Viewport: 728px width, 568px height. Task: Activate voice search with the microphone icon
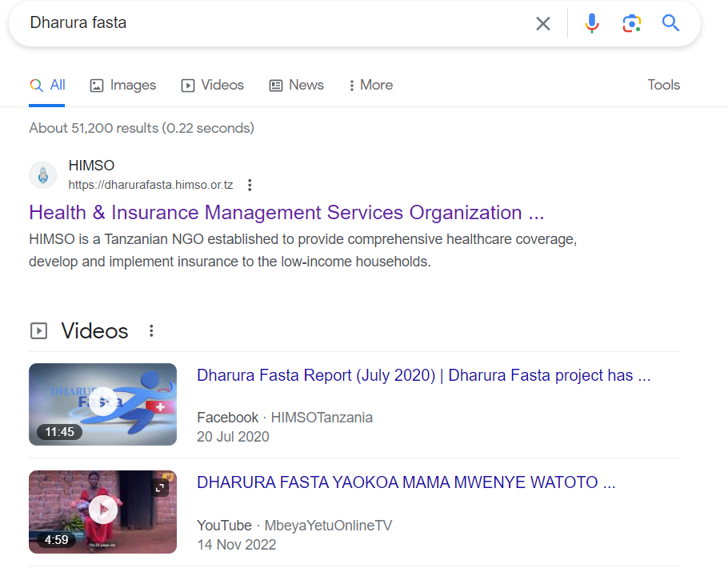pyautogui.click(x=592, y=23)
